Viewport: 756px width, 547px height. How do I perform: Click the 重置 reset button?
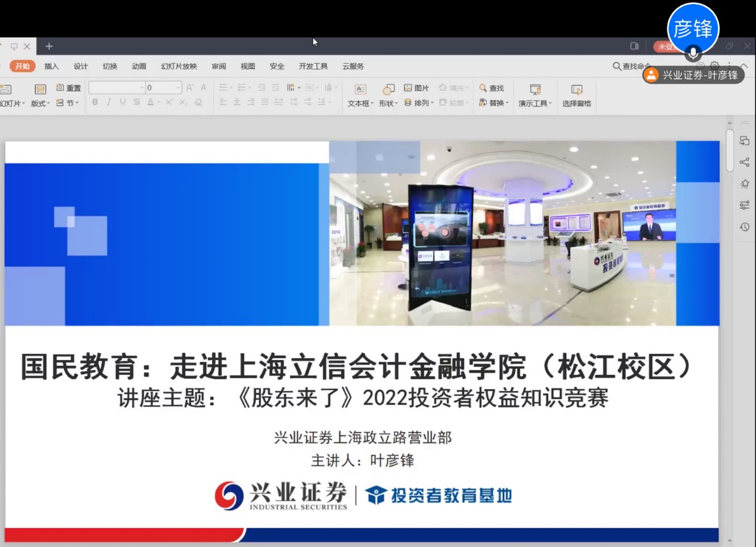coord(69,88)
